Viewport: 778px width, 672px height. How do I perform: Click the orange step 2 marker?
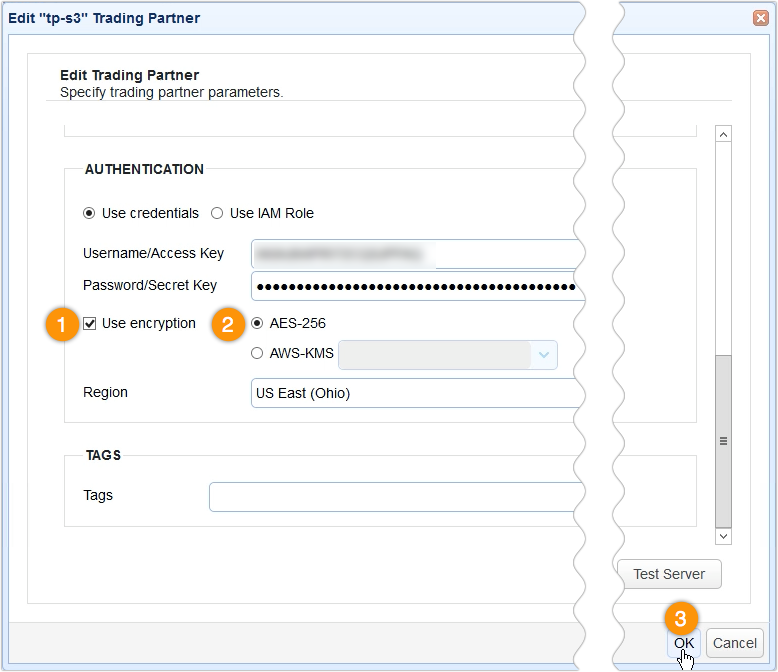point(228,325)
